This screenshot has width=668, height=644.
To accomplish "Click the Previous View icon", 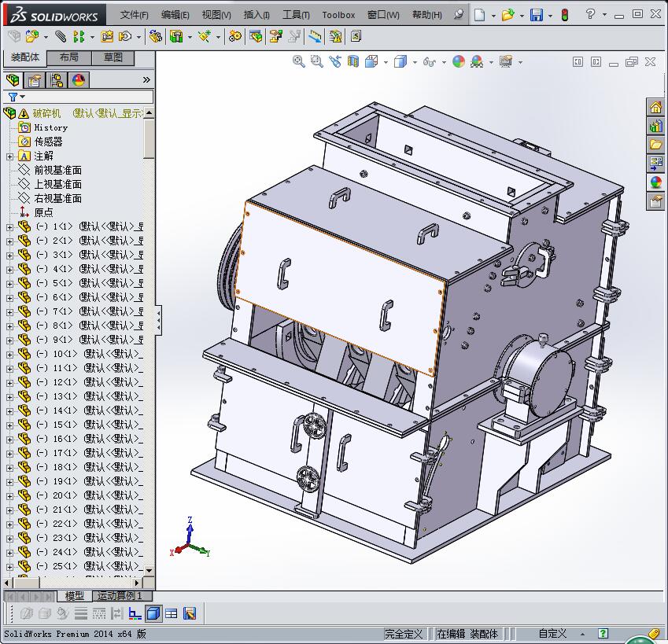I will [x=335, y=61].
